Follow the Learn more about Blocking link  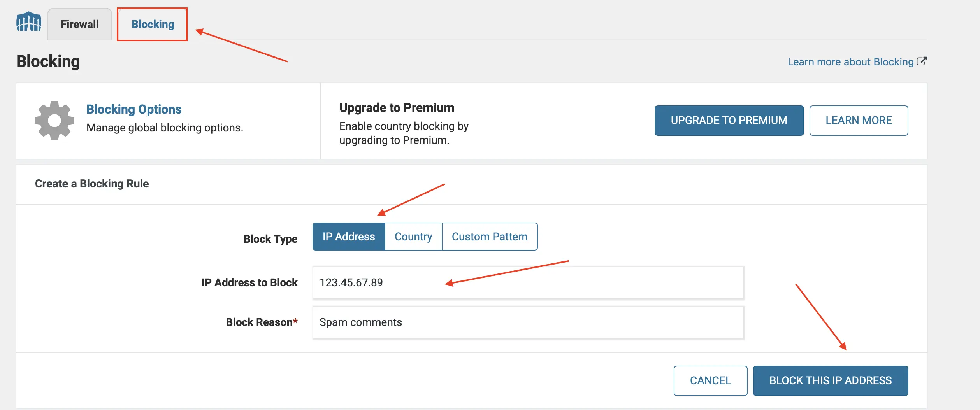pos(850,62)
